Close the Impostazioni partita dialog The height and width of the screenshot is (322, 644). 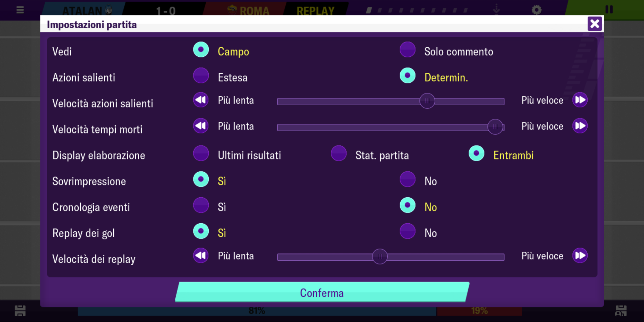click(x=595, y=24)
